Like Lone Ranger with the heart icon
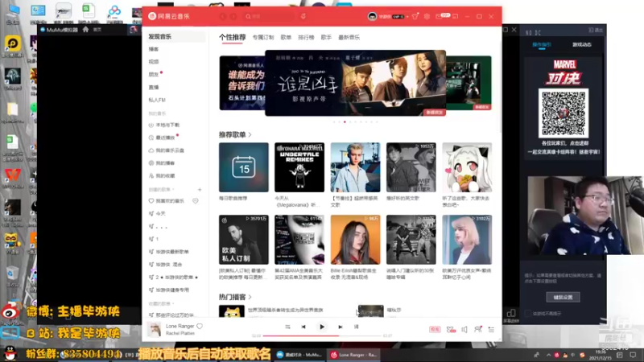Screen dimensions: 644x362 pyautogui.click(x=200, y=326)
